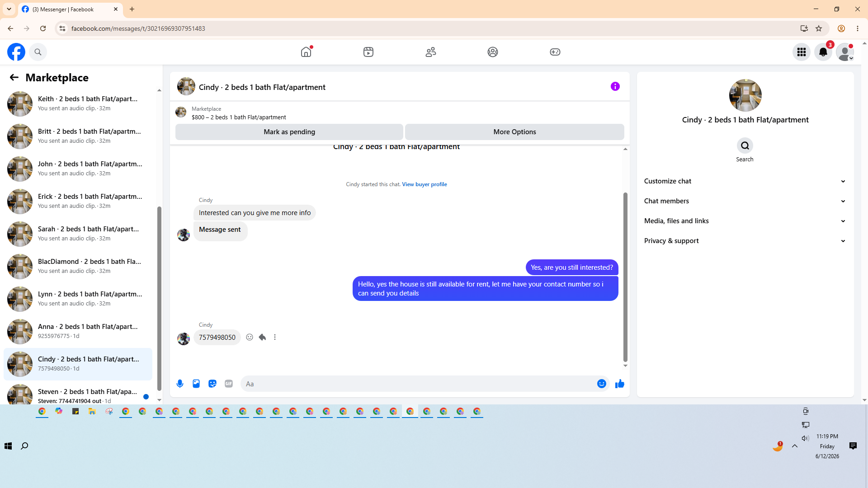Click the conversation list scrollbar
868x488 pixels.
point(159,298)
